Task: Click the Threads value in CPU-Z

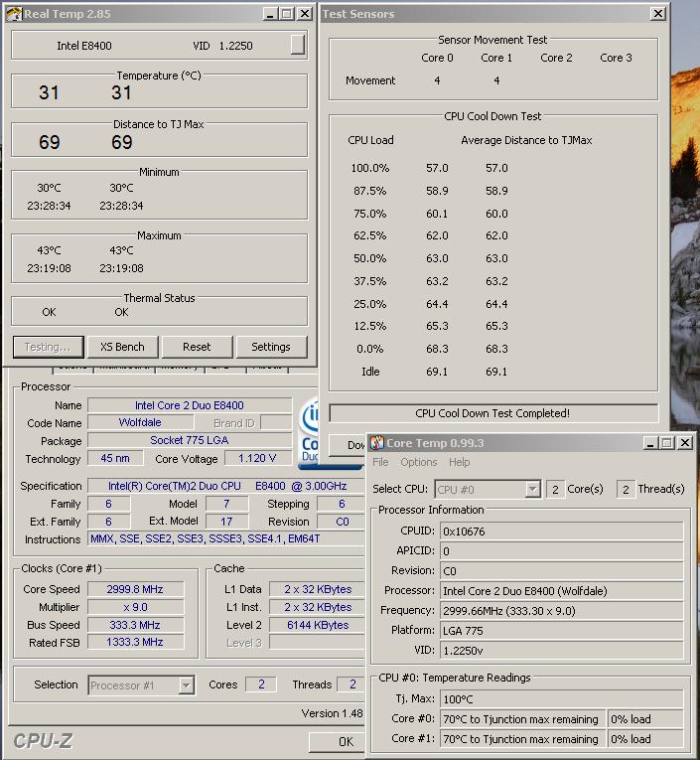Action: [x=351, y=684]
